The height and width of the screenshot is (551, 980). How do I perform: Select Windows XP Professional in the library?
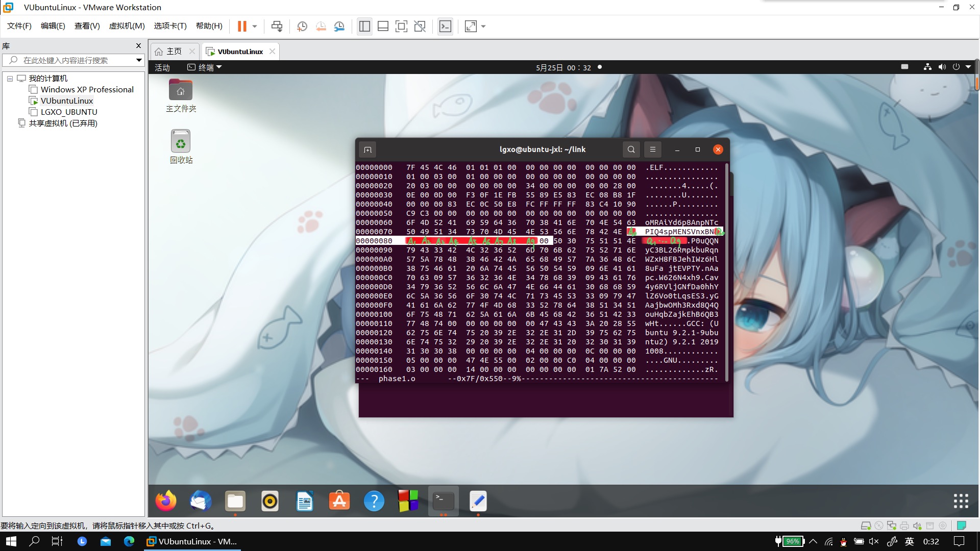point(87,90)
